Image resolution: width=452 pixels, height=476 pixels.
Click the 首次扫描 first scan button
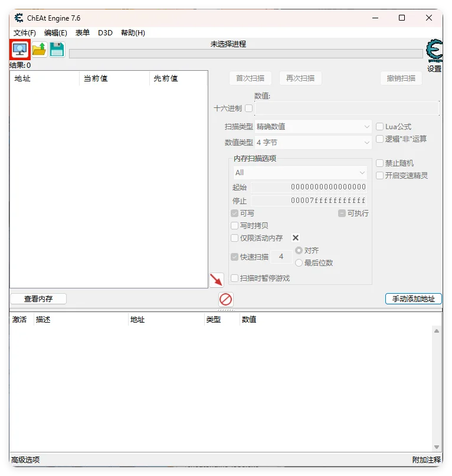point(250,78)
